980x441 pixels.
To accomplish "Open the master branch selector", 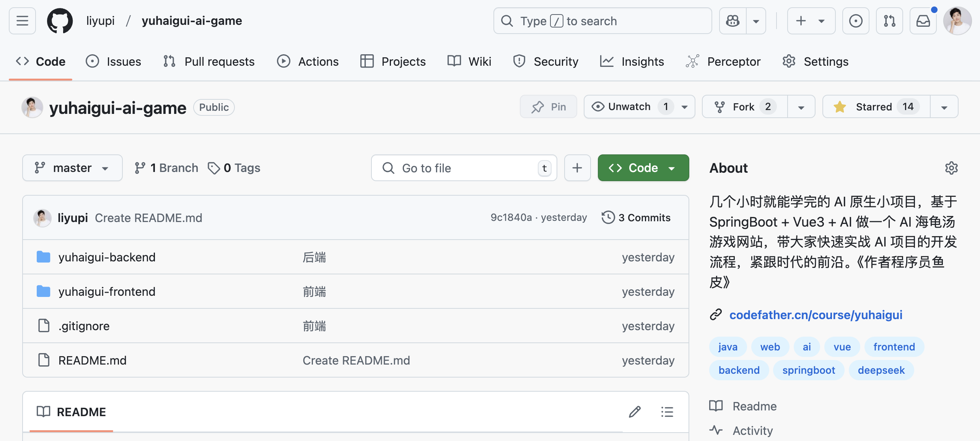I will click(x=72, y=168).
